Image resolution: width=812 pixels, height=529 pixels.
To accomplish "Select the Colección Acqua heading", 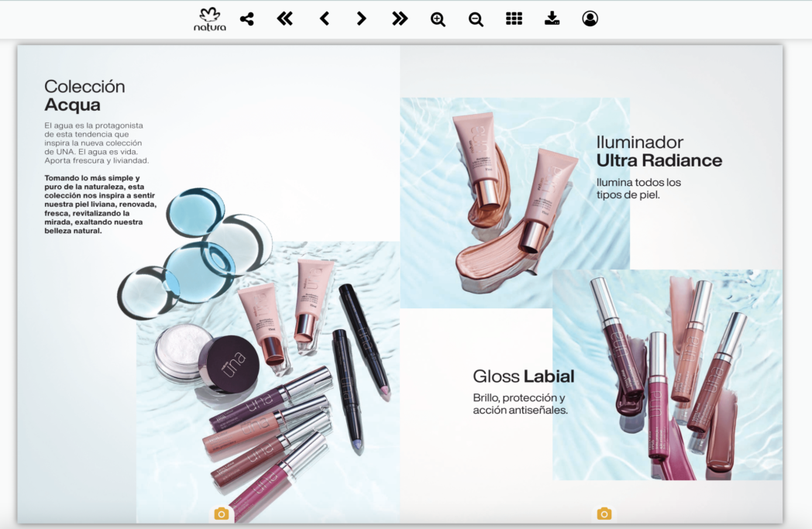I will click(x=84, y=95).
